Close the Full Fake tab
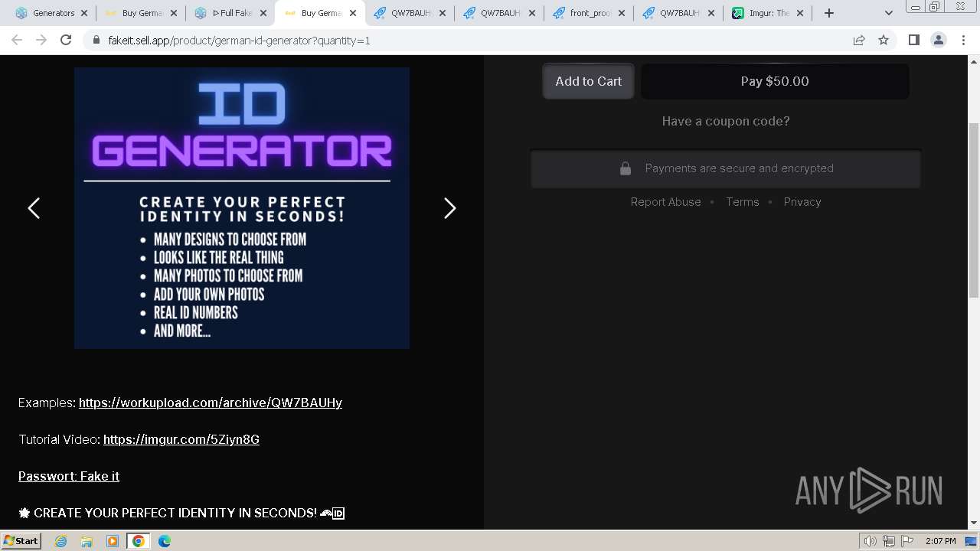This screenshot has height=551, width=980. click(263, 13)
